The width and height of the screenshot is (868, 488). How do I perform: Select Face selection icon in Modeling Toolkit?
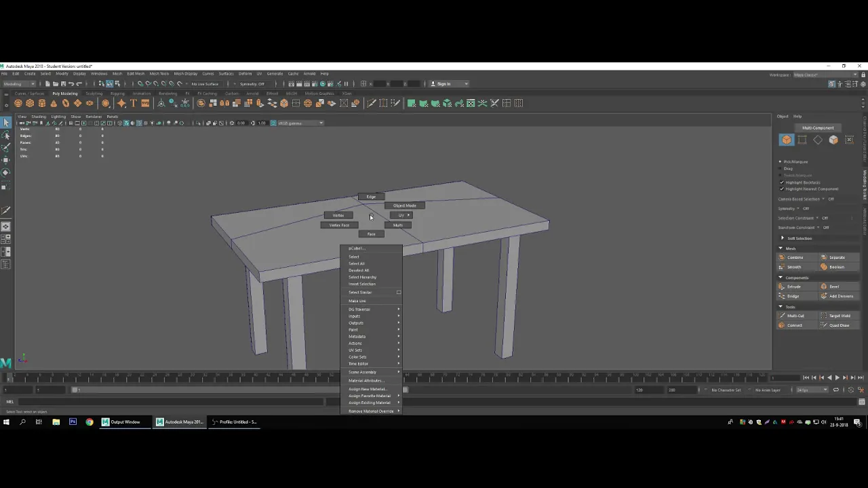tap(833, 140)
